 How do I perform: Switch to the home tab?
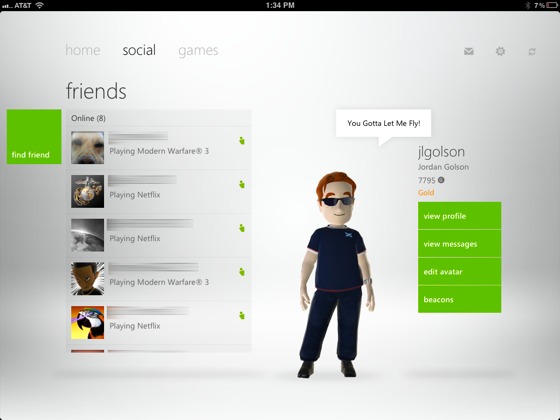point(82,50)
